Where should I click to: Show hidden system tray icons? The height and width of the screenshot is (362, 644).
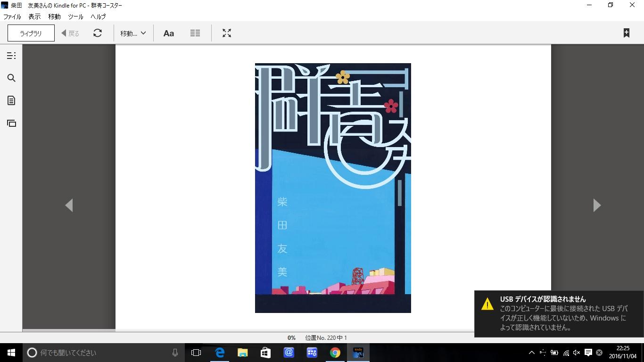click(x=531, y=353)
